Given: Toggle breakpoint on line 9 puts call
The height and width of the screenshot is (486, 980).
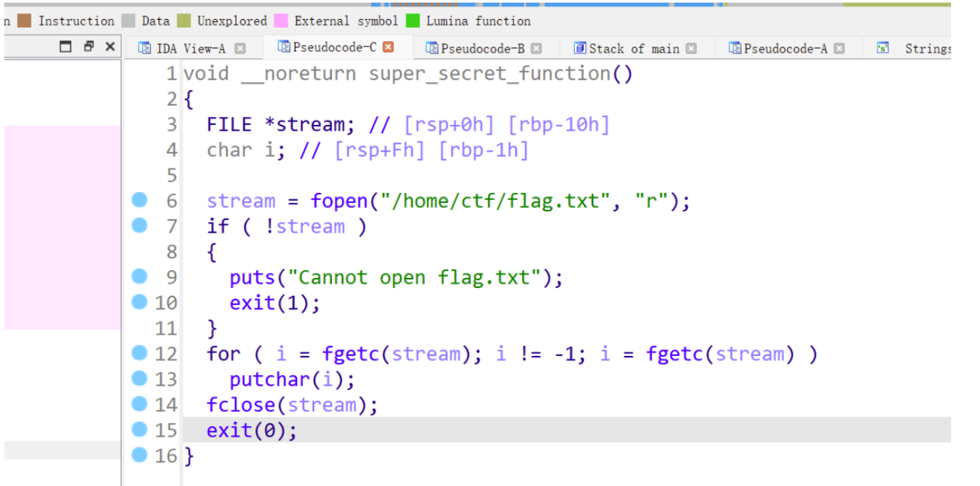Looking at the screenshot, I should [x=139, y=276].
